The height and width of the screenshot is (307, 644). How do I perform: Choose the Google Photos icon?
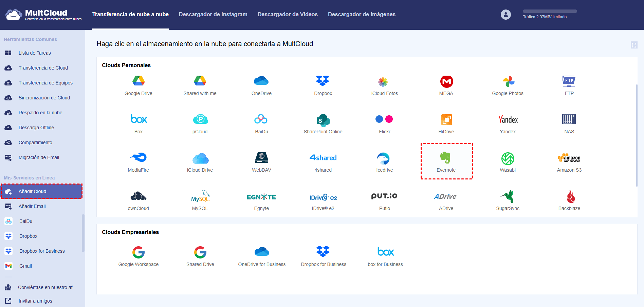[x=508, y=81]
